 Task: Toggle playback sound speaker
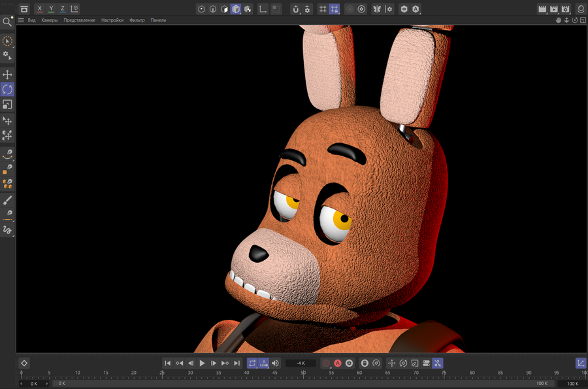275,363
